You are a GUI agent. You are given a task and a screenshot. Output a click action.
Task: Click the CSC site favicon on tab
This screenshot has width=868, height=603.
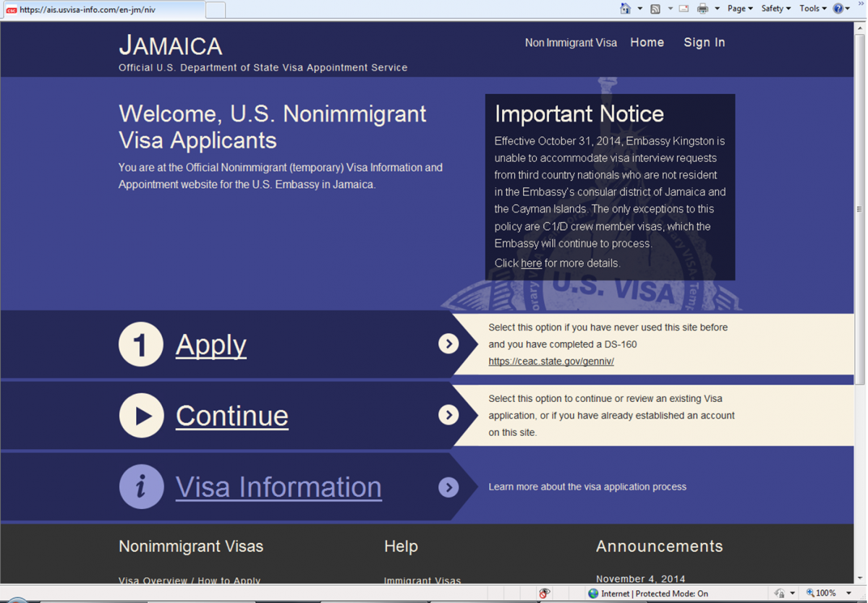[x=11, y=10]
